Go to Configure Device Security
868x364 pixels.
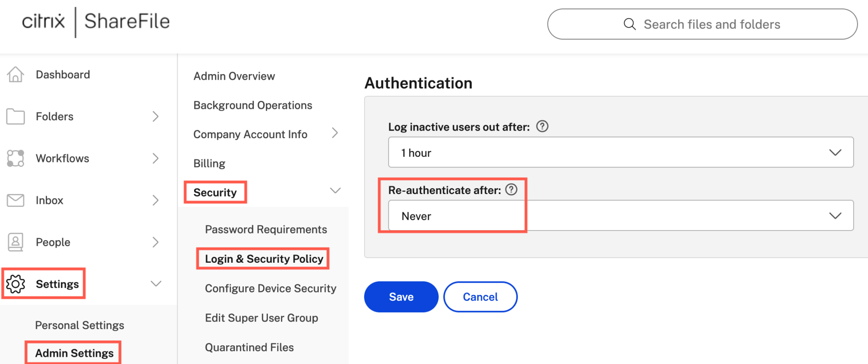[x=270, y=288]
